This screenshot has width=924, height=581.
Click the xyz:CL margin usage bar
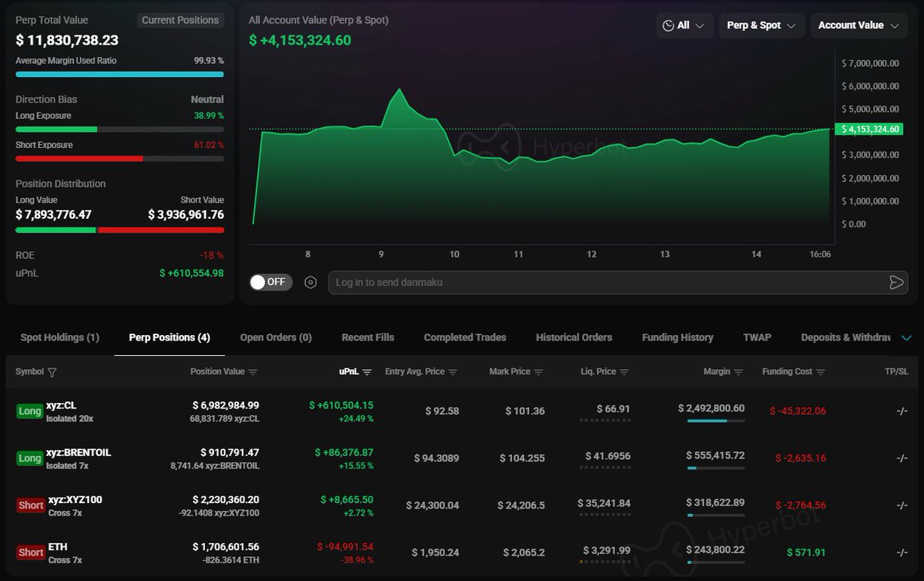click(715, 421)
